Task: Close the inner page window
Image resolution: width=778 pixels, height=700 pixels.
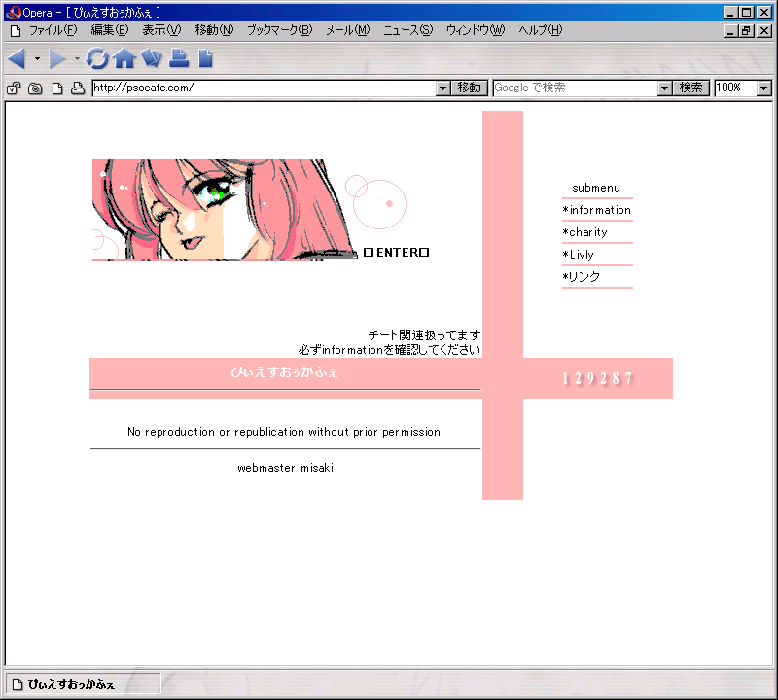Action: pyautogui.click(x=764, y=31)
